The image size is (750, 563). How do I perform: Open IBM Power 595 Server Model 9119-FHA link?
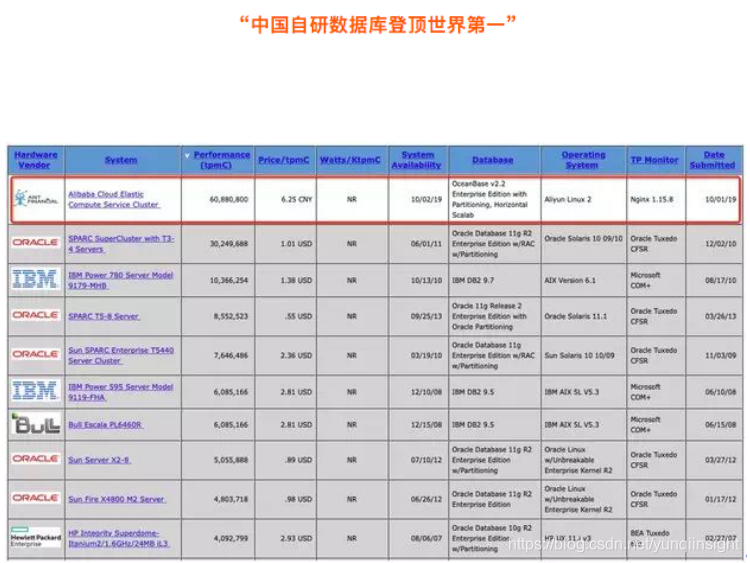(x=121, y=392)
